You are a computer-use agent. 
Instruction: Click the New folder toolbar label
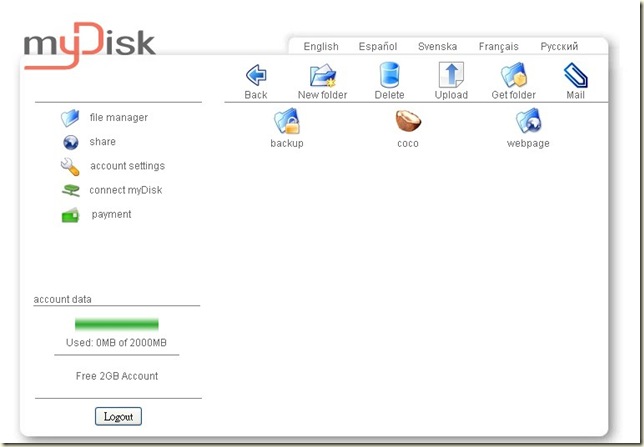[x=322, y=95]
